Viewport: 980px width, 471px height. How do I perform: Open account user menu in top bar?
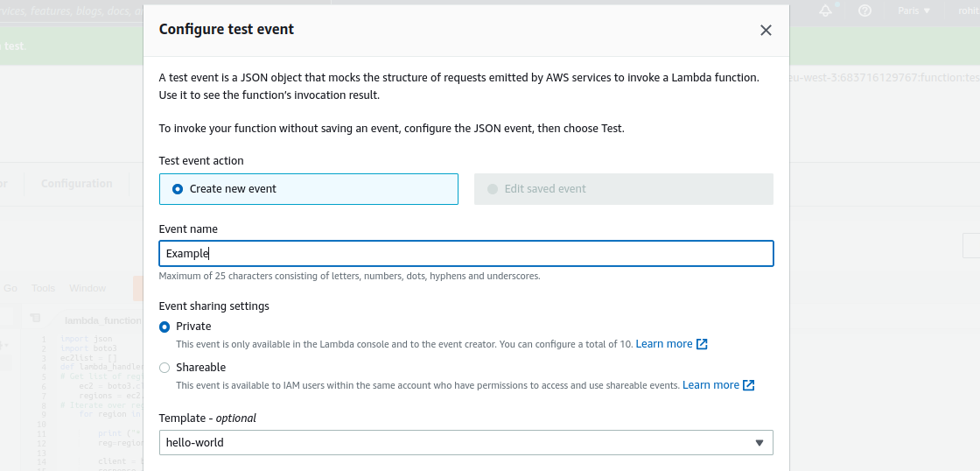click(x=967, y=11)
